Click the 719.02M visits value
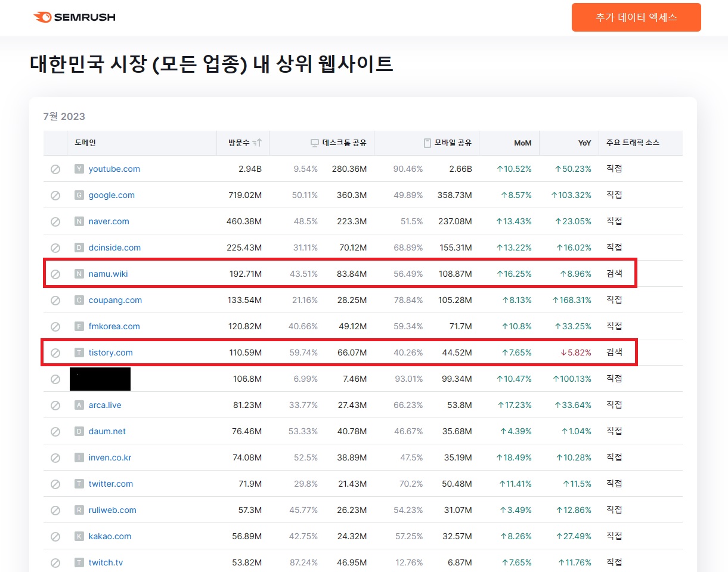 [245, 195]
